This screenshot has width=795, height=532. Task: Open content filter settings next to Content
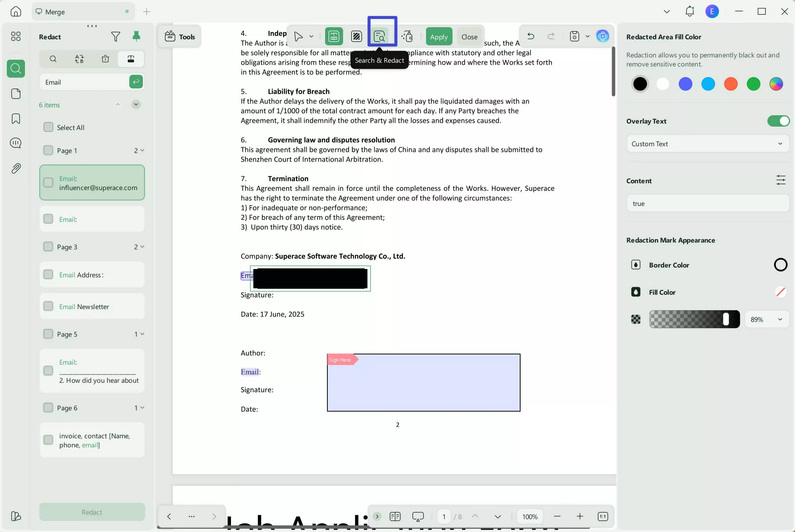[x=781, y=180]
